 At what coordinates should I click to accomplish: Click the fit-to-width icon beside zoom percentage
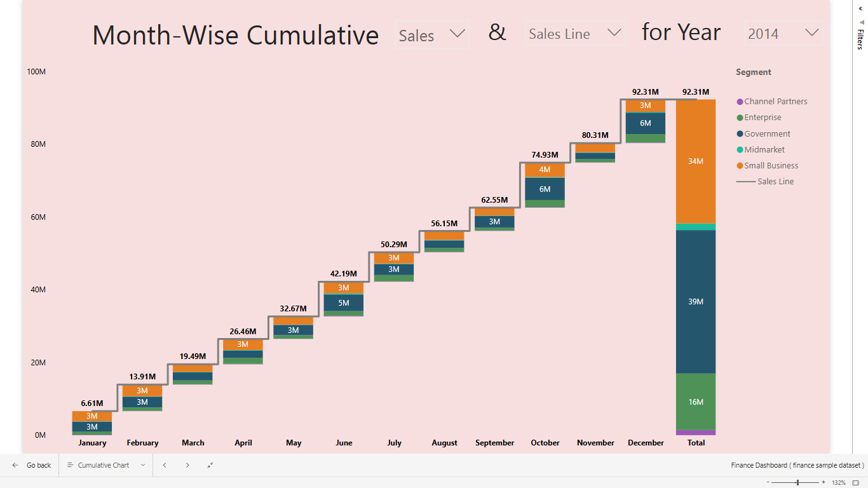pos(855,483)
